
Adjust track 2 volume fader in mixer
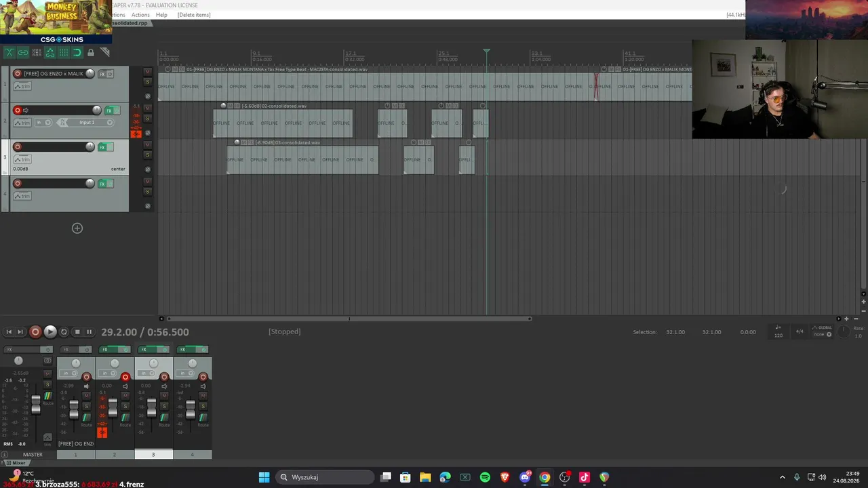click(x=113, y=408)
